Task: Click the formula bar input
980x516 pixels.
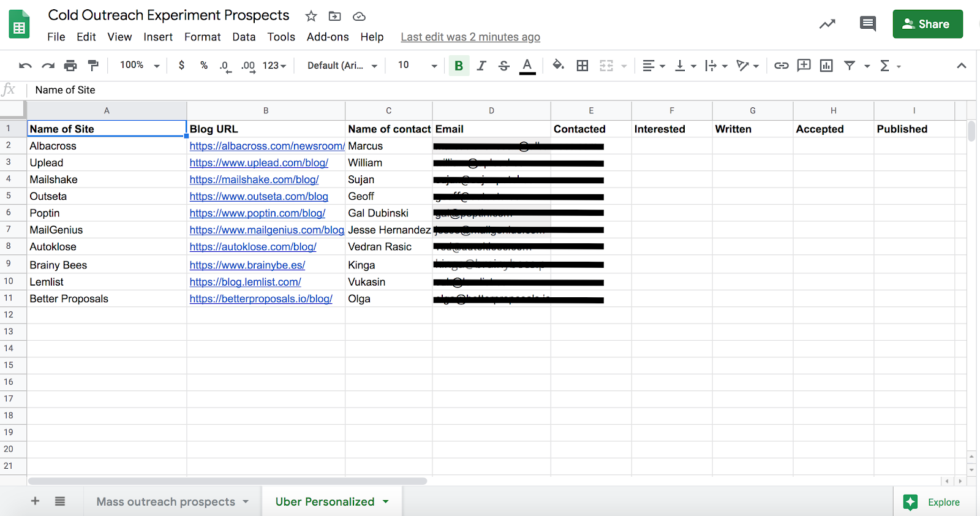Action: 502,90
